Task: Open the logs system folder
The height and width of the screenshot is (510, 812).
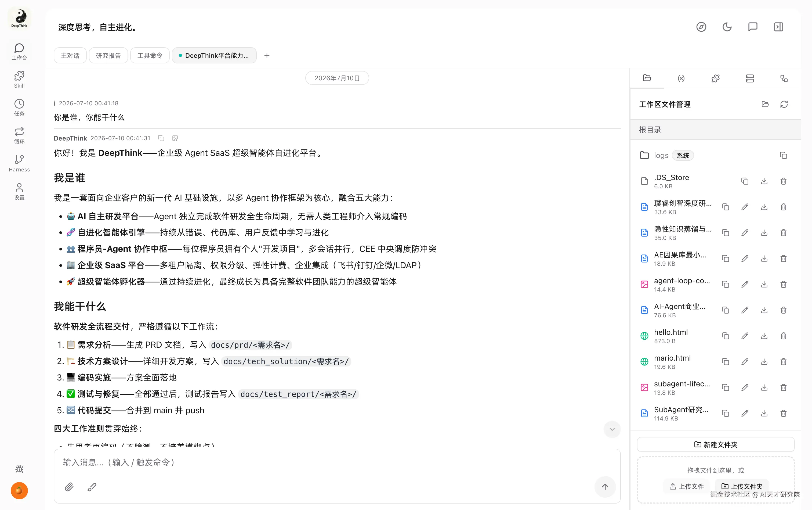Action: 661,156
